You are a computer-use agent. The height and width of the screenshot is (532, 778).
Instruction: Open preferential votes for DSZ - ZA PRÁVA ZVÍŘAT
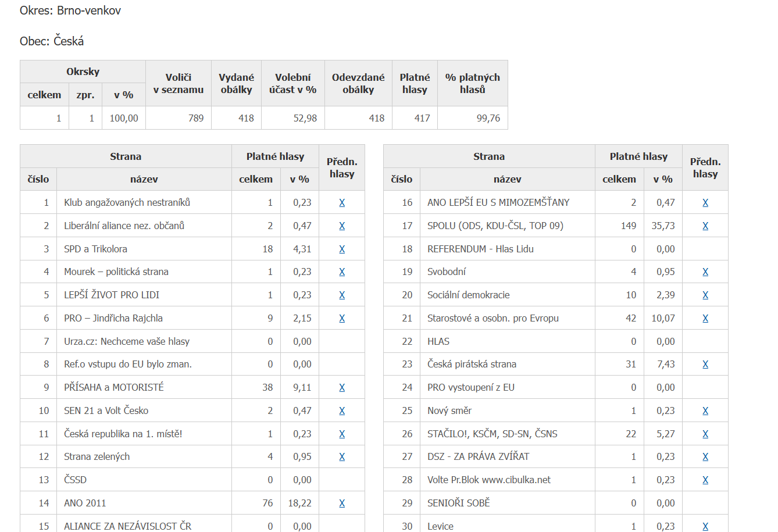(705, 456)
